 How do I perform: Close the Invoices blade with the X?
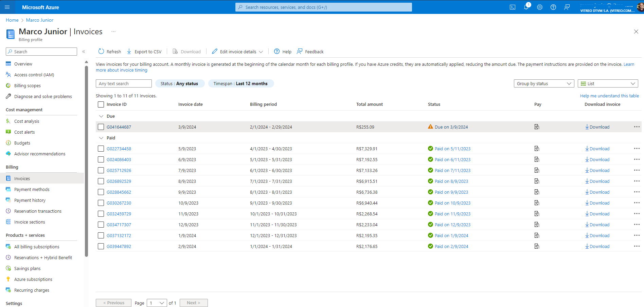636,32
